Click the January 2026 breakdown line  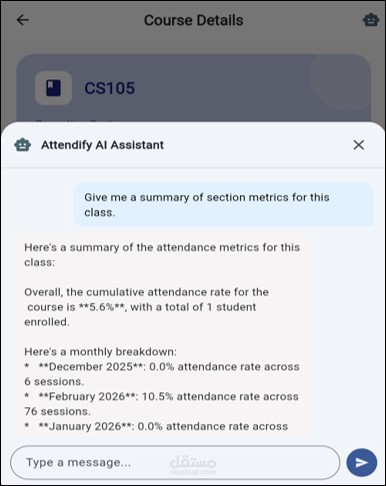[156, 426]
